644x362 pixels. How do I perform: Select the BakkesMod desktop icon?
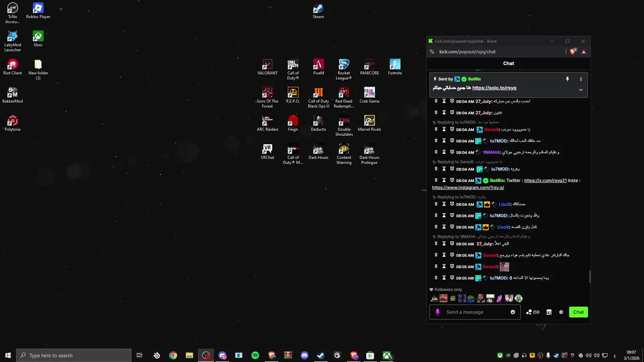[x=13, y=96]
